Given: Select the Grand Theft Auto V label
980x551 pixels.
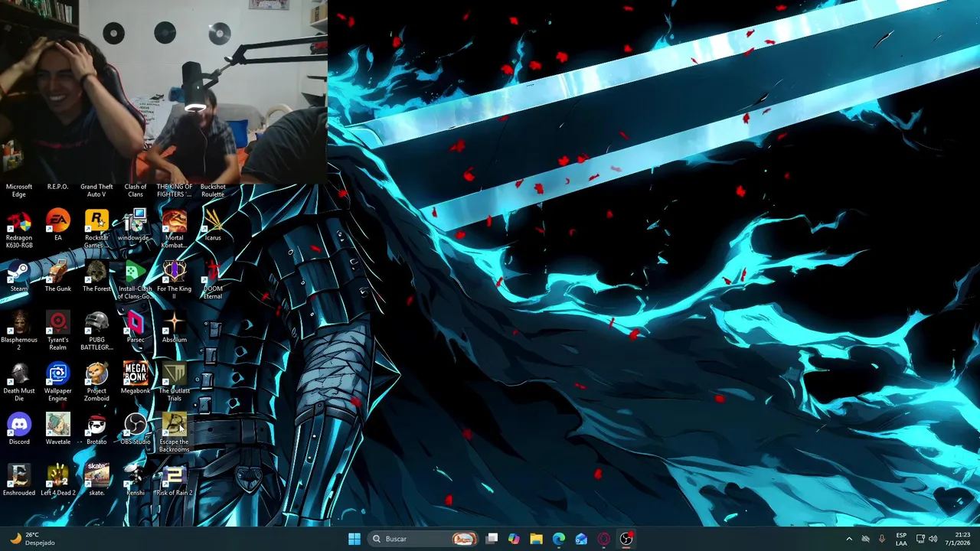Looking at the screenshot, I should [96, 191].
